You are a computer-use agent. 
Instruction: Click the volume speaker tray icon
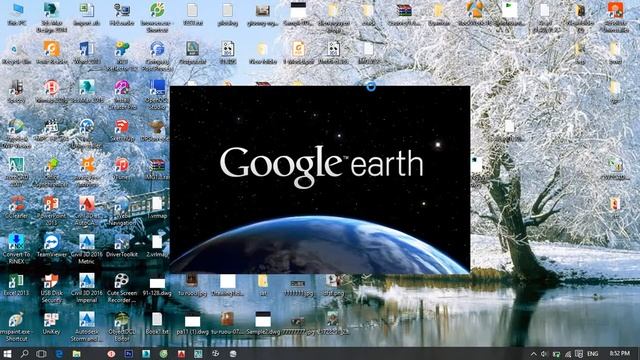[544, 354]
